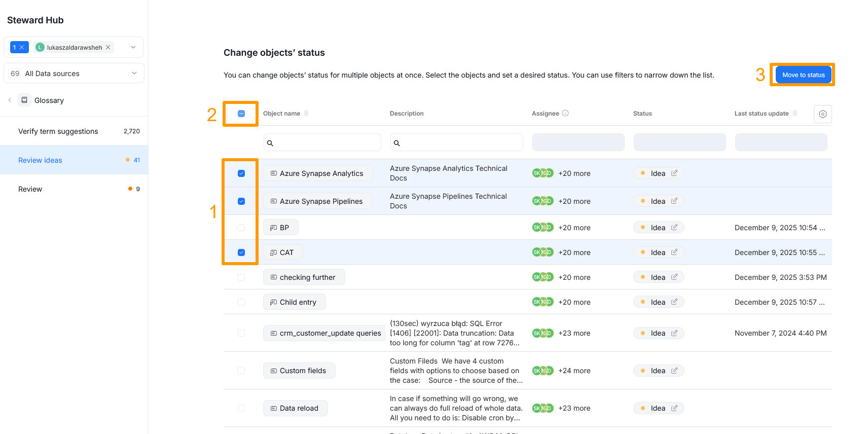Open the Status column filter
This screenshot has height=434, width=868.
(x=679, y=142)
